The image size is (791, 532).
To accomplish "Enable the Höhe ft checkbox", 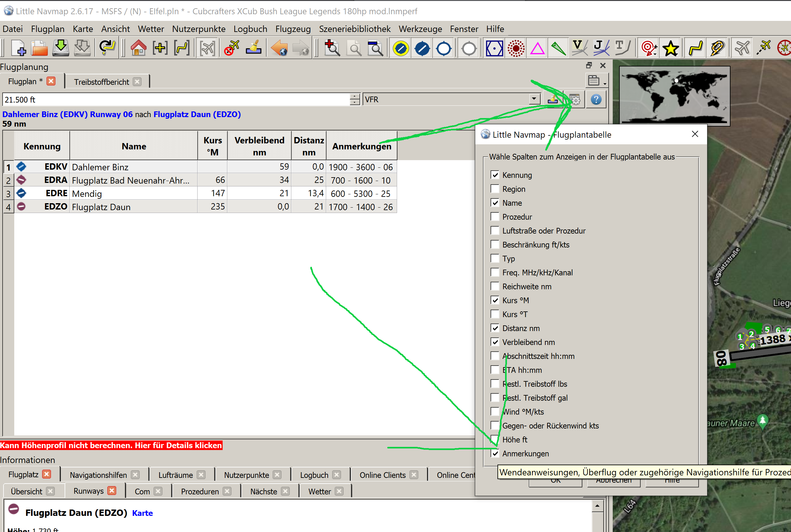I will point(495,440).
